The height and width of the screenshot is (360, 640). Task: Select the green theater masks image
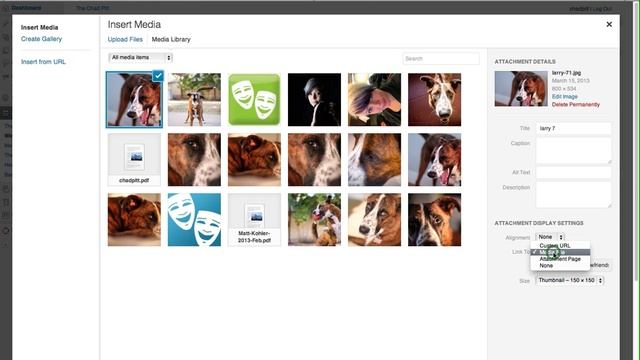pos(254,100)
